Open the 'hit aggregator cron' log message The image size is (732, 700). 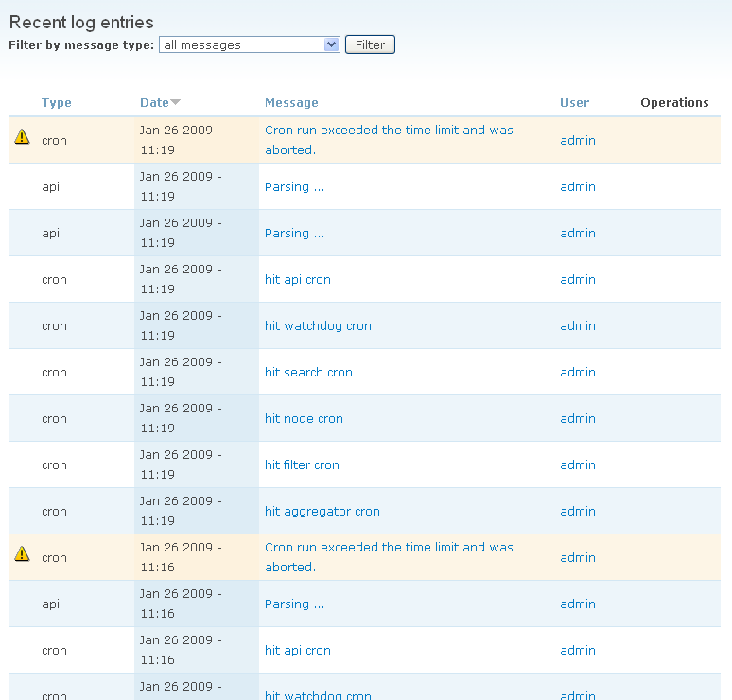coord(322,512)
